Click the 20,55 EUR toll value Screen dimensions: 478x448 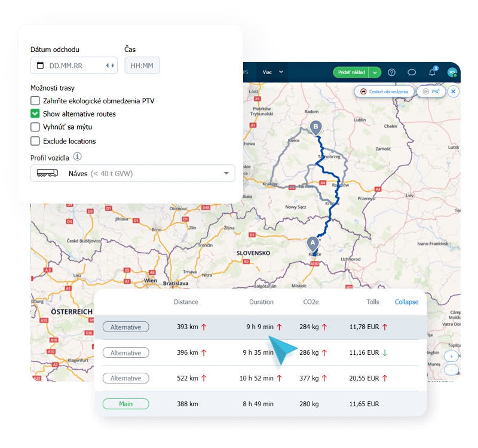tap(364, 378)
